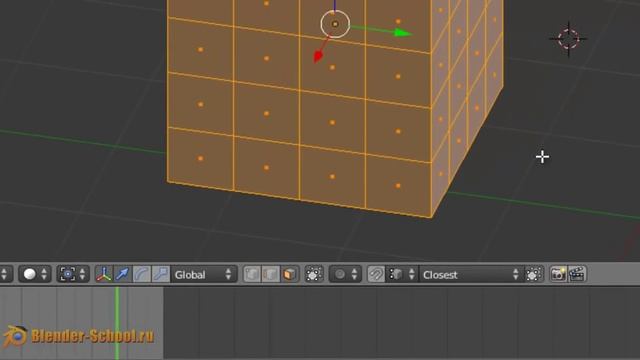Image resolution: width=640 pixels, height=360 pixels.
Task: Click the green current frame marker in timeline
Action: (x=117, y=322)
